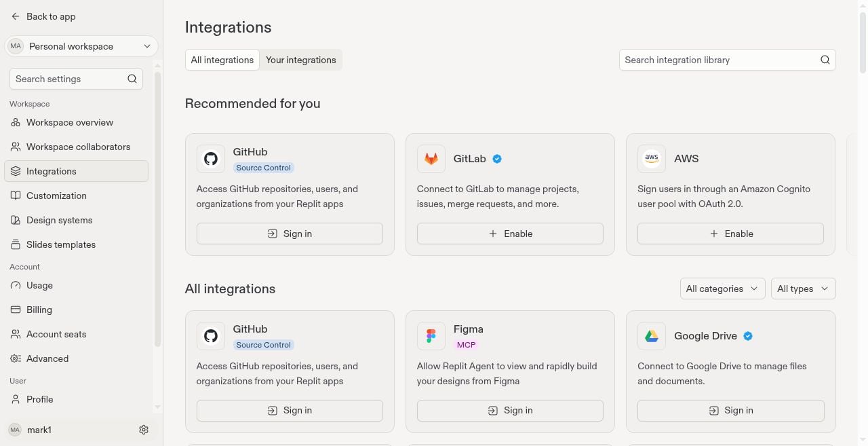The width and height of the screenshot is (868, 446).
Task: Open the Account seats page
Action: point(76,334)
